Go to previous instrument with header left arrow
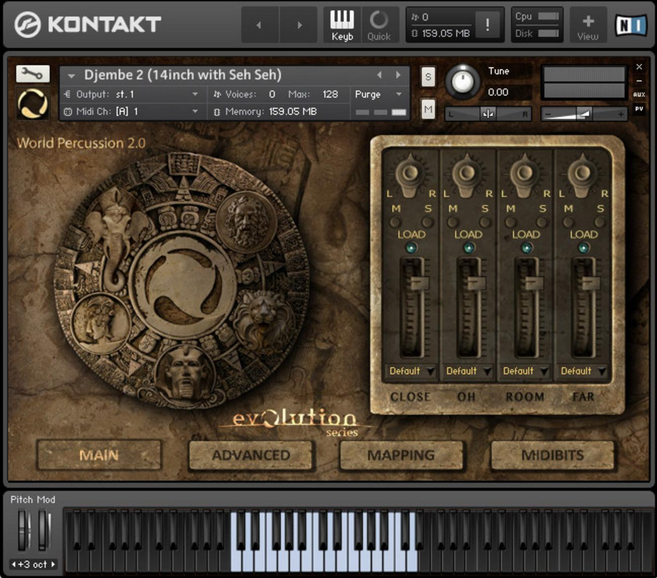The image size is (657, 578). (x=259, y=25)
